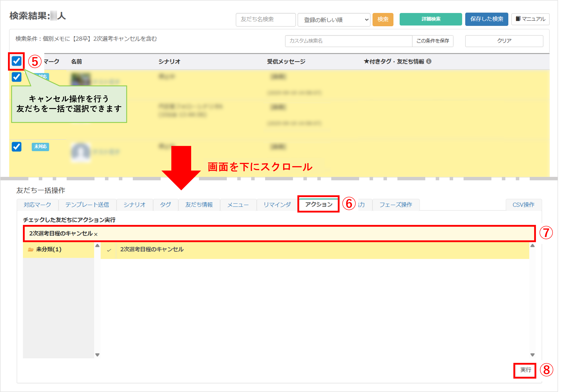Open 保存した検索 saved searches
The height and width of the screenshot is (392, 562).
pos(486,19)
